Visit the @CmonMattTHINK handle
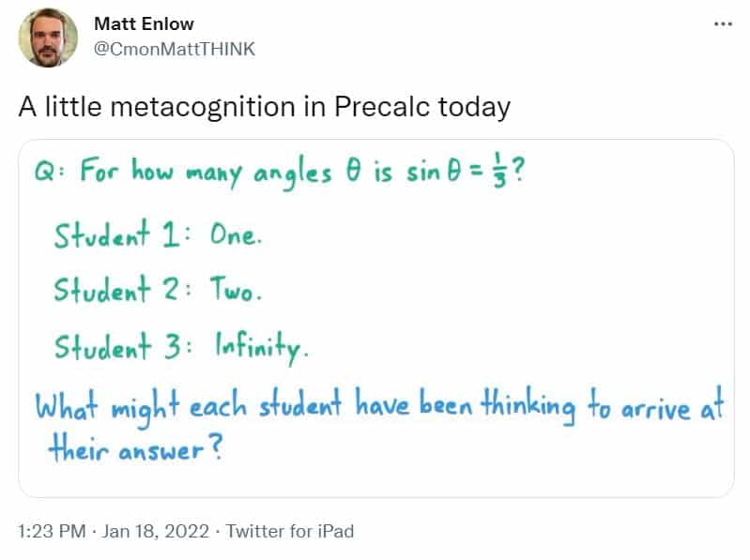Screen dimensions: 750x560 [x=175, y=49]
